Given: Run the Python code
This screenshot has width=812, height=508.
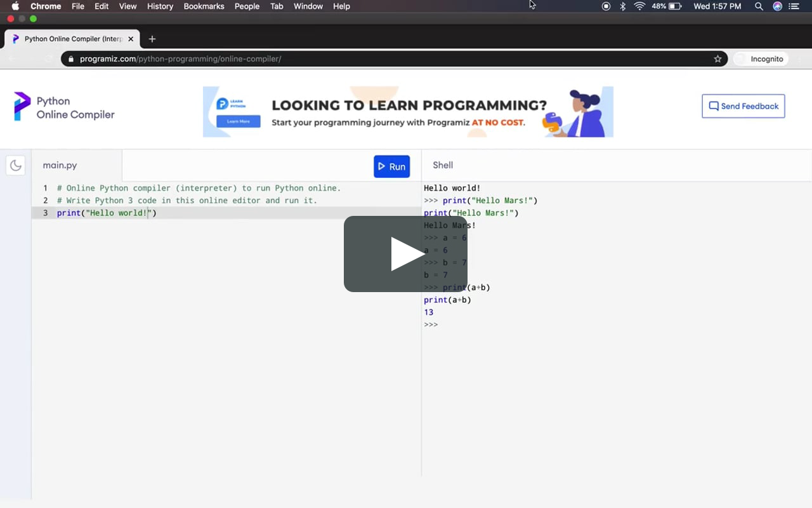Looking at the screenshot, I should pos(391,166).
